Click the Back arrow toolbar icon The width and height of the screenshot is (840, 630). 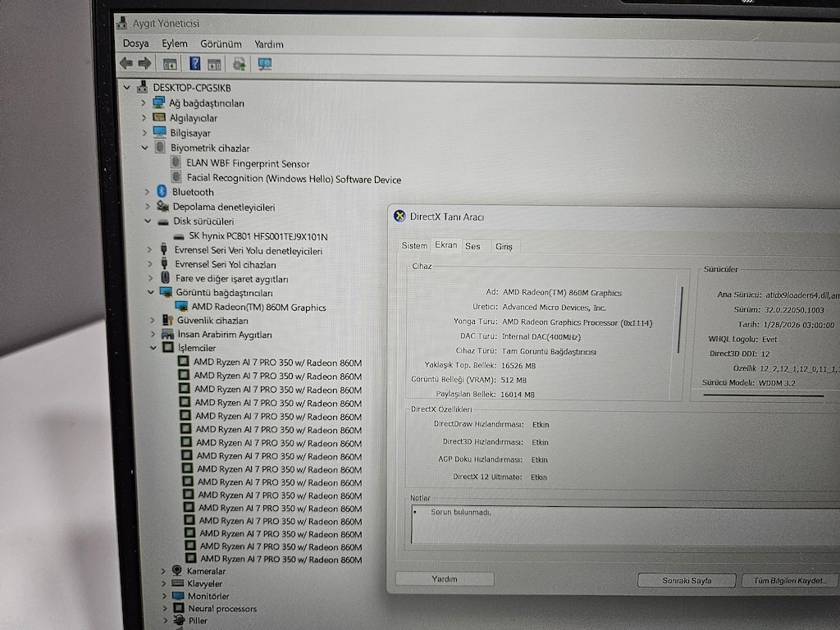[126, 63]
